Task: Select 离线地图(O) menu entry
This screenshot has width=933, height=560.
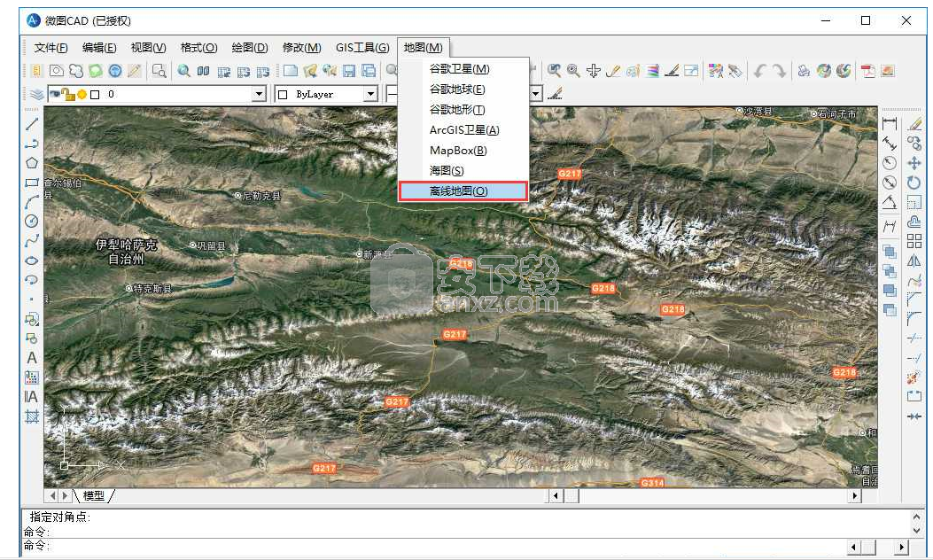Action: tap(463, 191)
